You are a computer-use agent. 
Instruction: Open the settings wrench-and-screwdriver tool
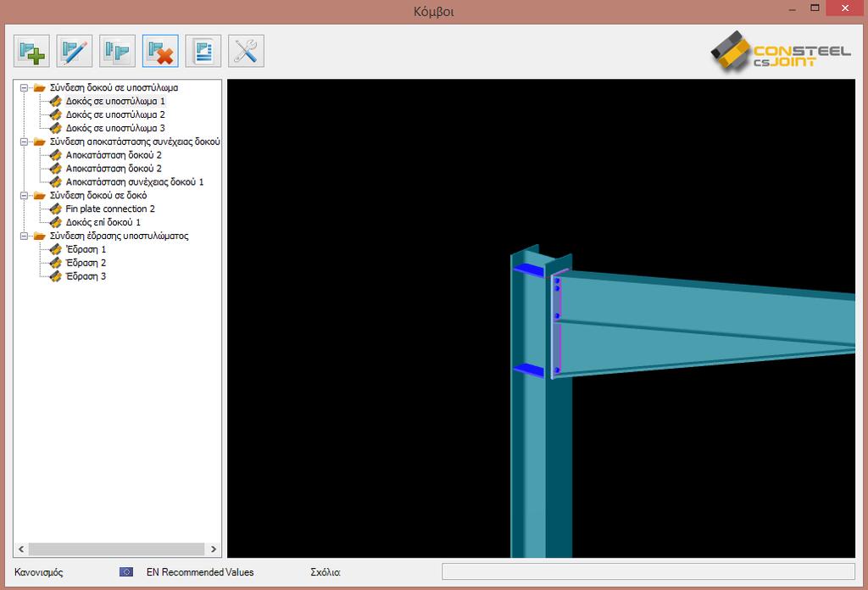click(246, 51)
